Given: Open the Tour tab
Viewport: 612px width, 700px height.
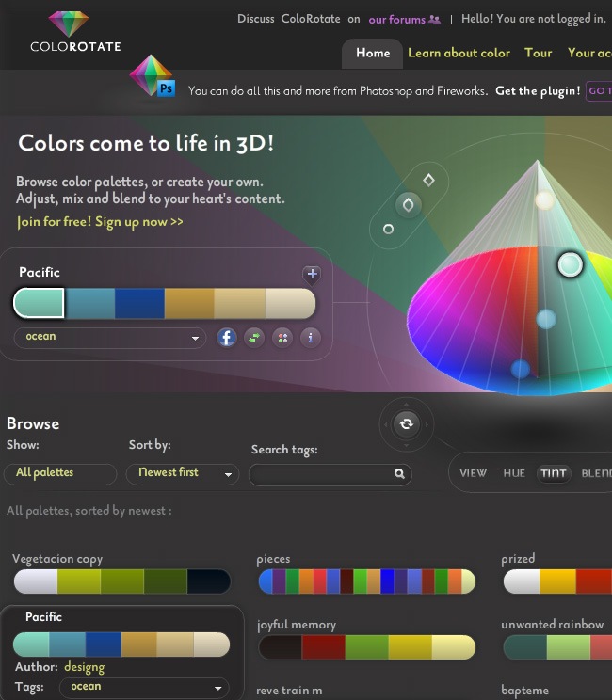Looking at the screenshot, I should pos(539,53).
